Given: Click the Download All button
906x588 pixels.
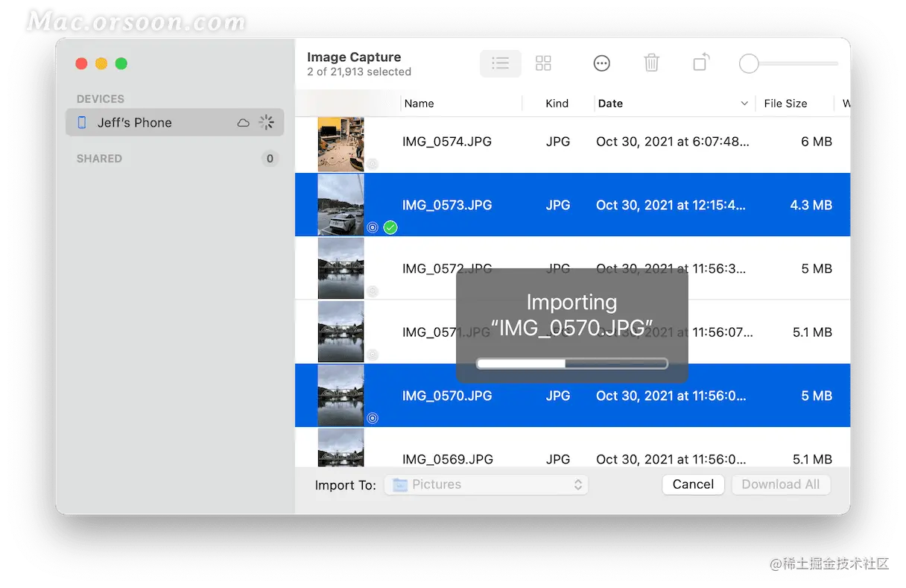Looking at the screenshot, I should pos(780,484).
